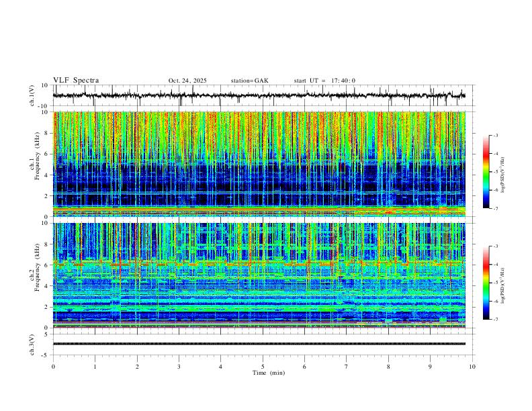Click time axis tick label '8'
This screenshot has width=532, height=411.
coord(388,367)
